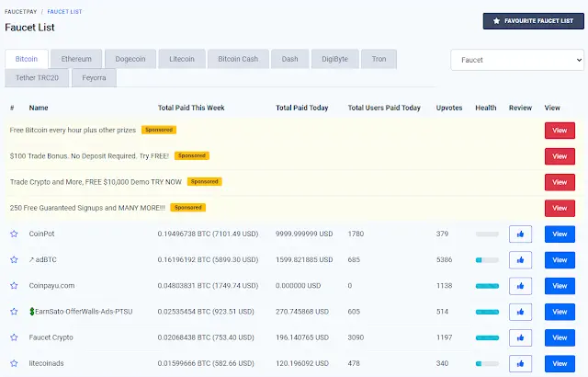Open the Ethereum tab
Screen dimensions: 588x377
point(76,59)
